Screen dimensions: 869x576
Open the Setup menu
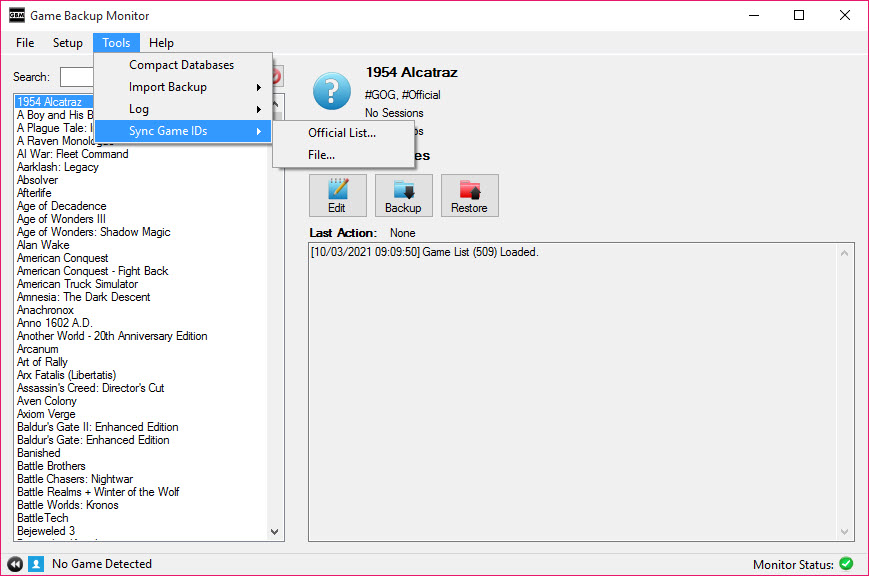tap(68, 43)
